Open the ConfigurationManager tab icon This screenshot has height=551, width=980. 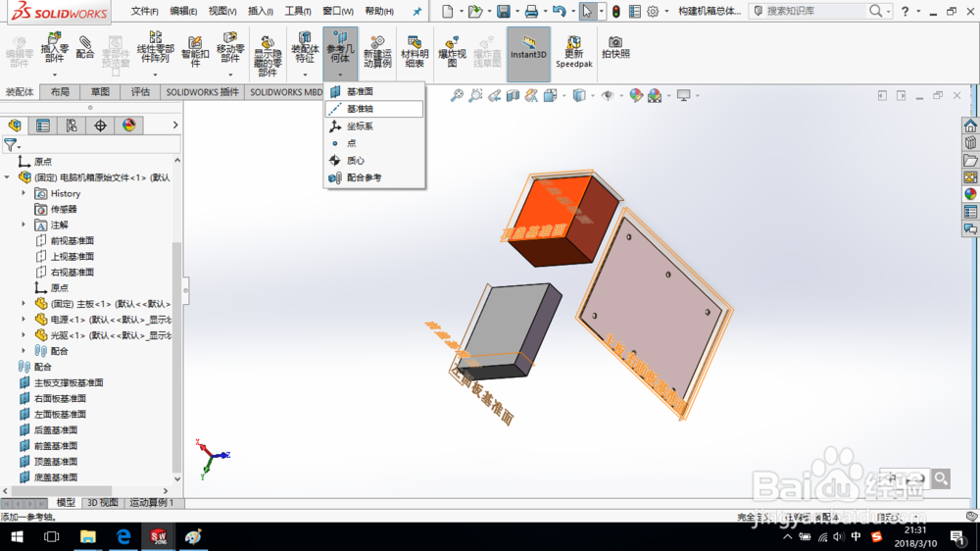tap(72, 125)
